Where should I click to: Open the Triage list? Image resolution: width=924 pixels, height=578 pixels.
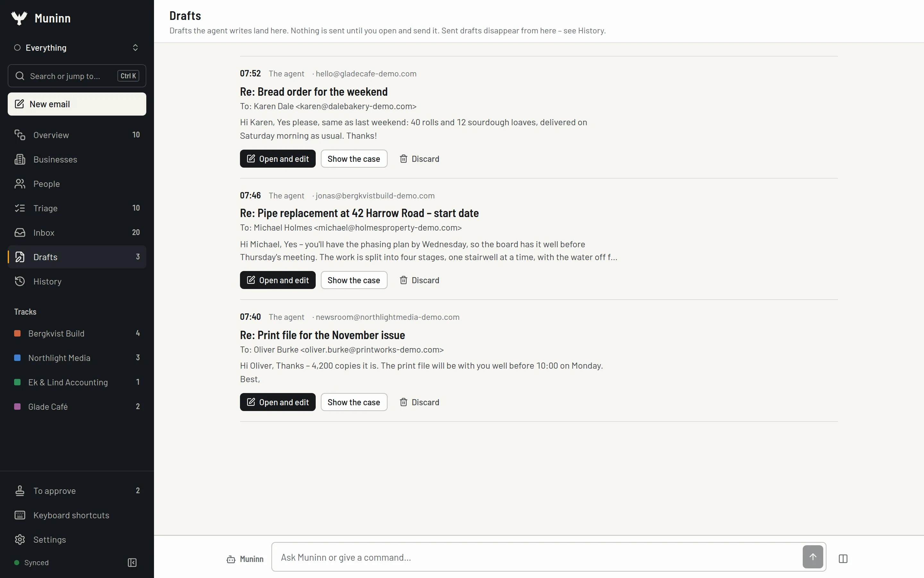[x=77, y=208]
